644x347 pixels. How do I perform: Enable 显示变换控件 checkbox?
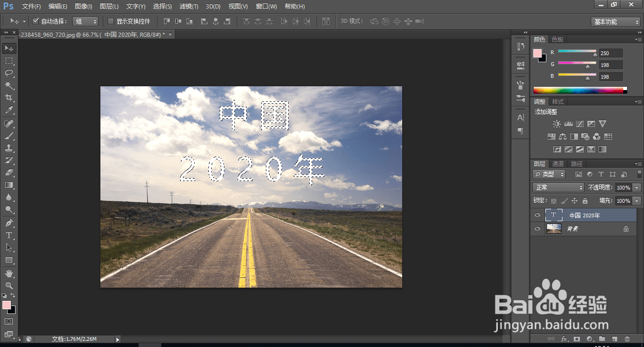[111, 21]
